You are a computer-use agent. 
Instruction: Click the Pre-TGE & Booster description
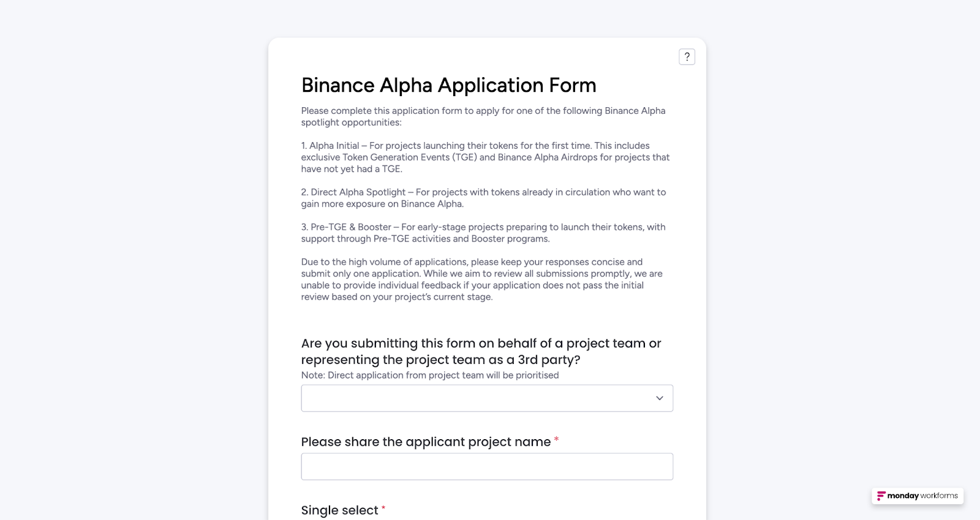point(483,233)
